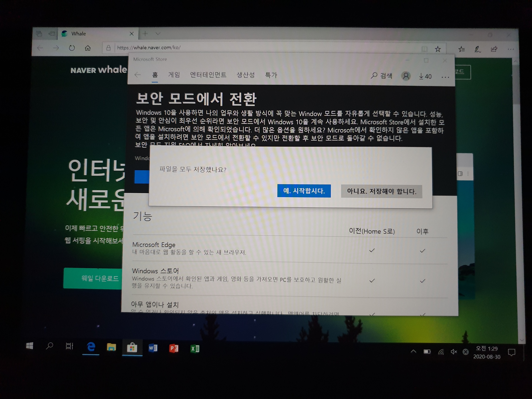
Task: Open the 게임 tab in Store
Action: pos(174,75)
